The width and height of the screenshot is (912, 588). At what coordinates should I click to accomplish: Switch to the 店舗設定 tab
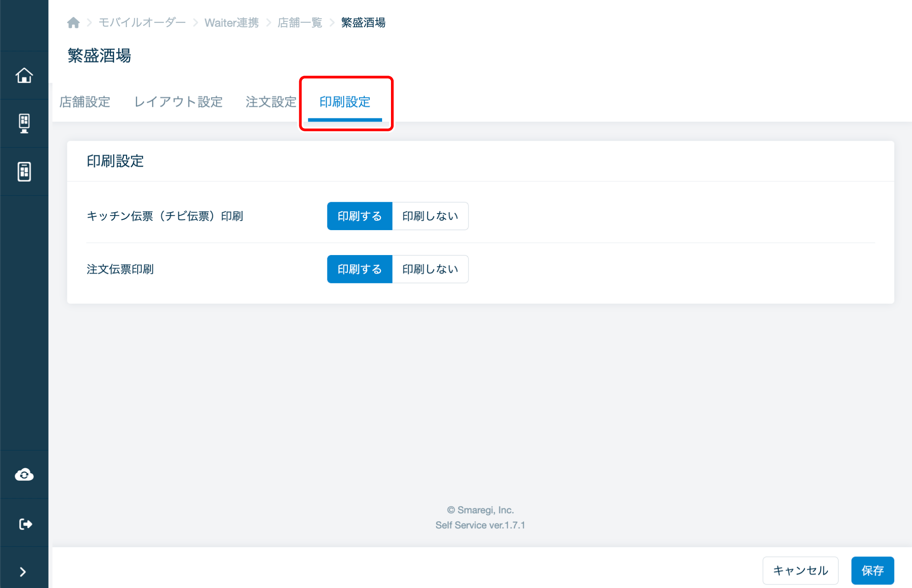pyautogui.click(x=85, y=102)
